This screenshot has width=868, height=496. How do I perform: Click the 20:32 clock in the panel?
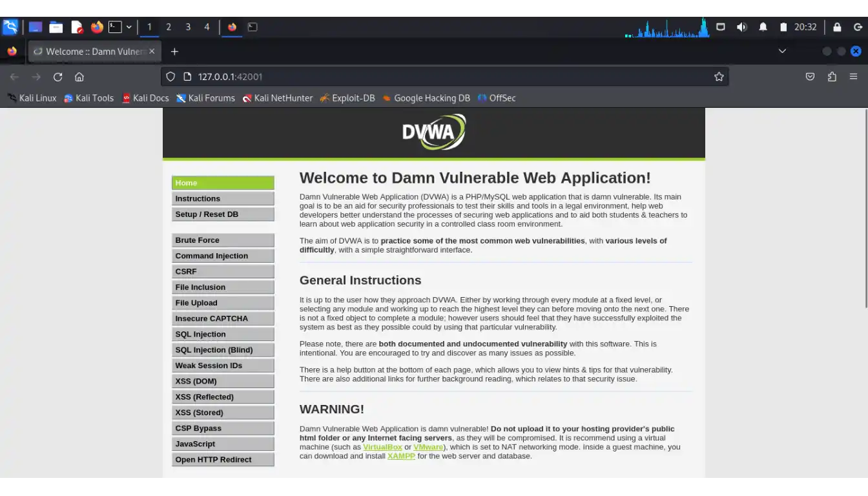[805, 27]
